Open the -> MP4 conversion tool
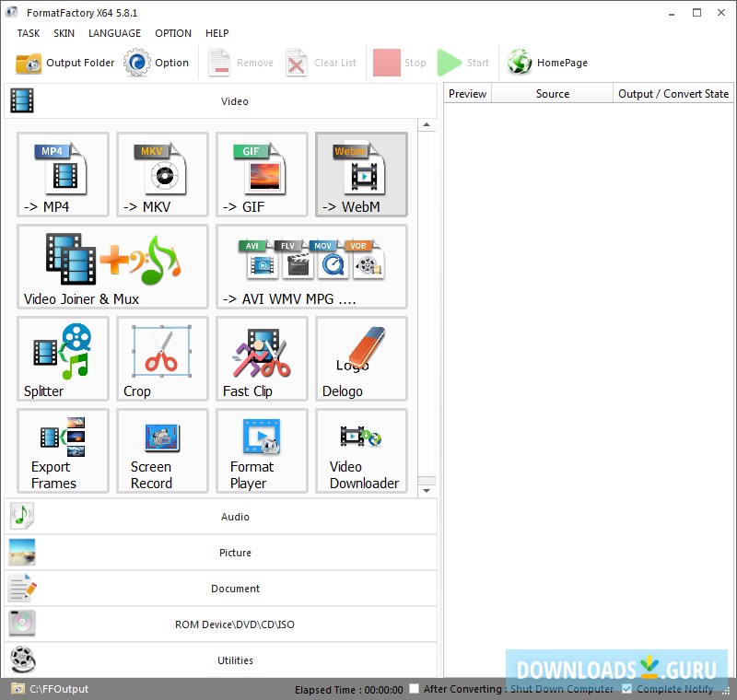737x700 pixels. point(63,174)
